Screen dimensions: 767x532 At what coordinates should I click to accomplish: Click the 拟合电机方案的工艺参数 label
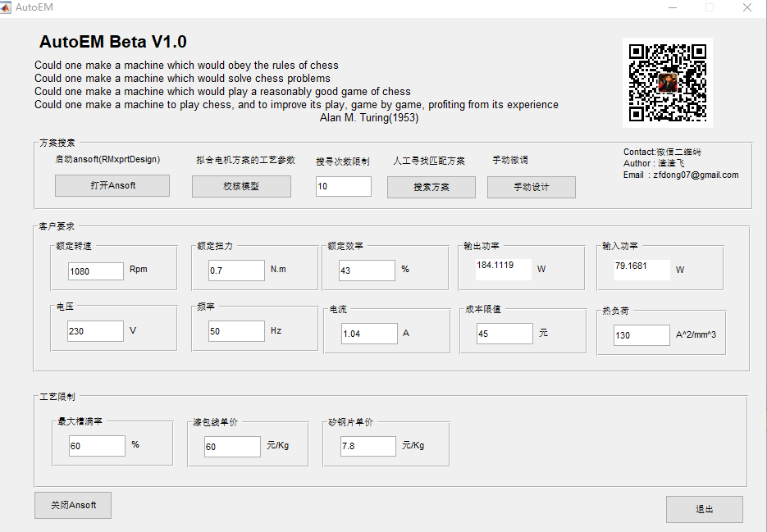click(x=245, y=160)
